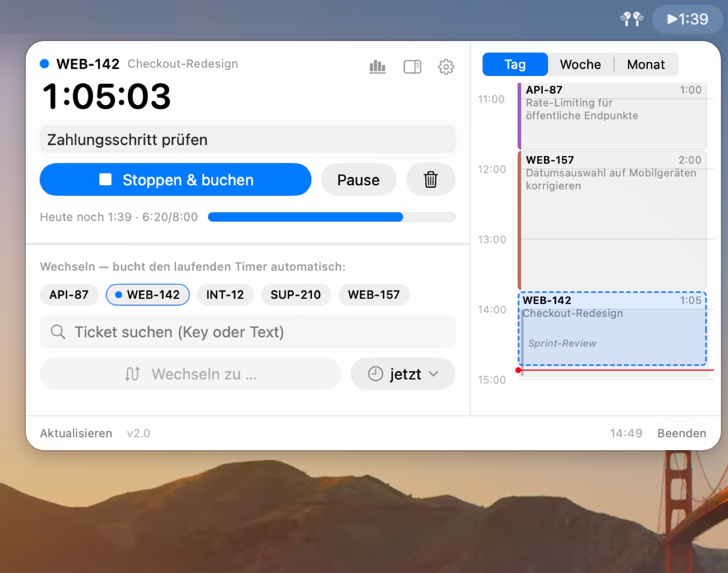Click the disabled Wechseln zu button
This screenshot has height=573, width=728.
pyautogui.click(x=190, y=374)
